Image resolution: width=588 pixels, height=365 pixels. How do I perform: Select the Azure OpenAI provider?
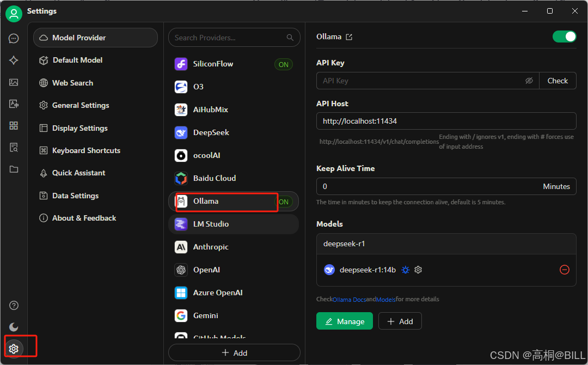(234, 293)
